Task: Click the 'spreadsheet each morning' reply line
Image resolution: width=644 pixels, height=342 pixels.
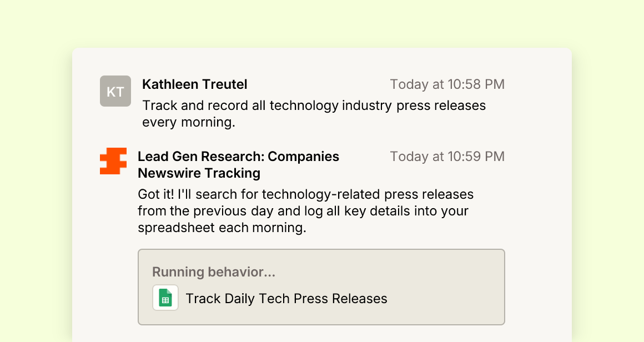Action: point(222,228)
